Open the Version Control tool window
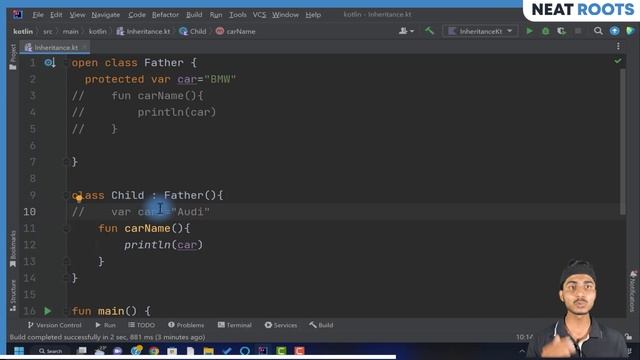This screenshot has height=360, width=640. click(x=55, y=325)
